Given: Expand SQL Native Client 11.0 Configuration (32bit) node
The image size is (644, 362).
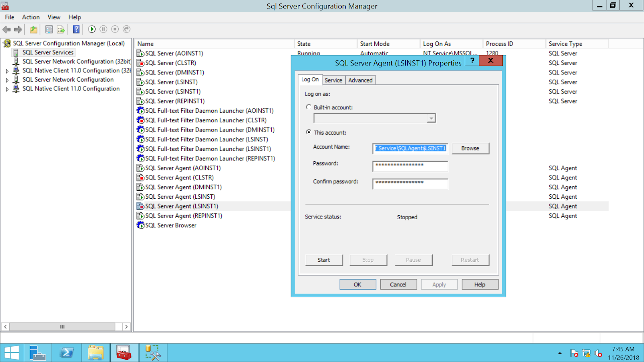Looking at the screenshot, I should 7,71.
